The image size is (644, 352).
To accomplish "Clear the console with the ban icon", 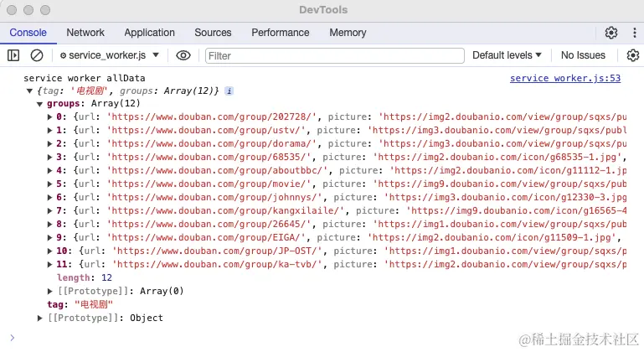I will click(37, 55).
